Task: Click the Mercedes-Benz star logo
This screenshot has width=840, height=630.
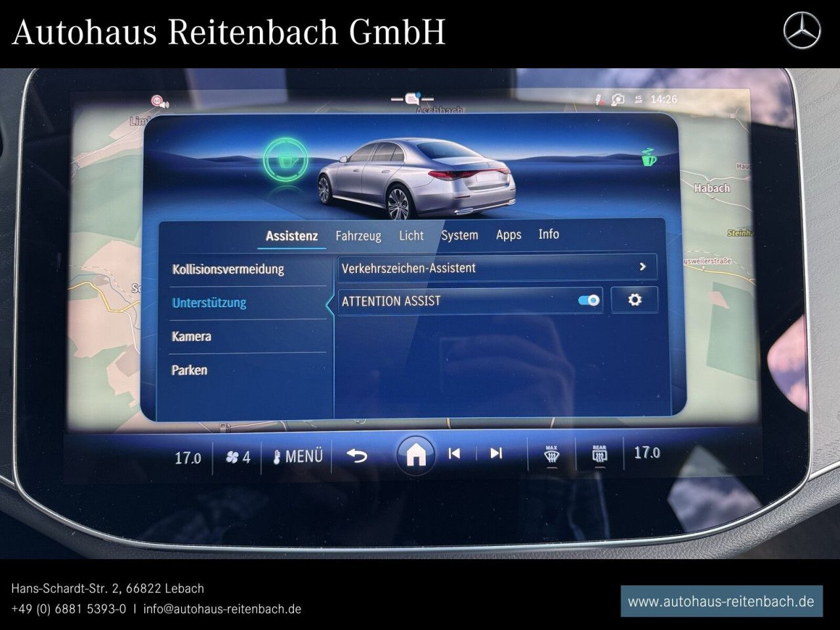Action: 802,31
